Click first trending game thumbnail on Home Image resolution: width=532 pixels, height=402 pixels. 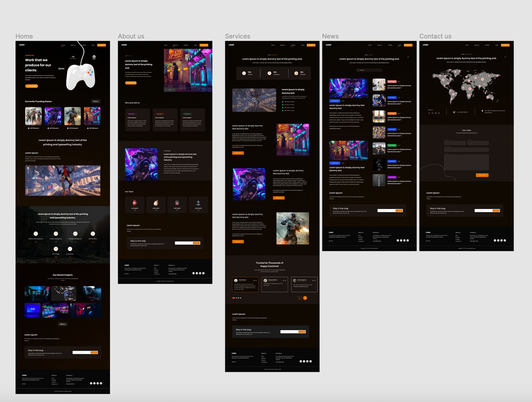(x=33, y=116)
